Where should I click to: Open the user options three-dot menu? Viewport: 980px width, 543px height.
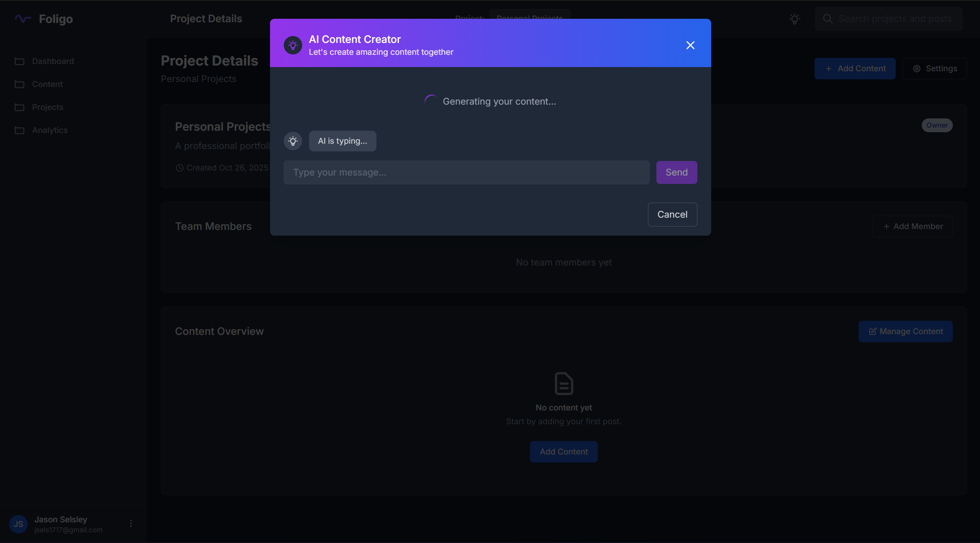click(x=131, y=523)
